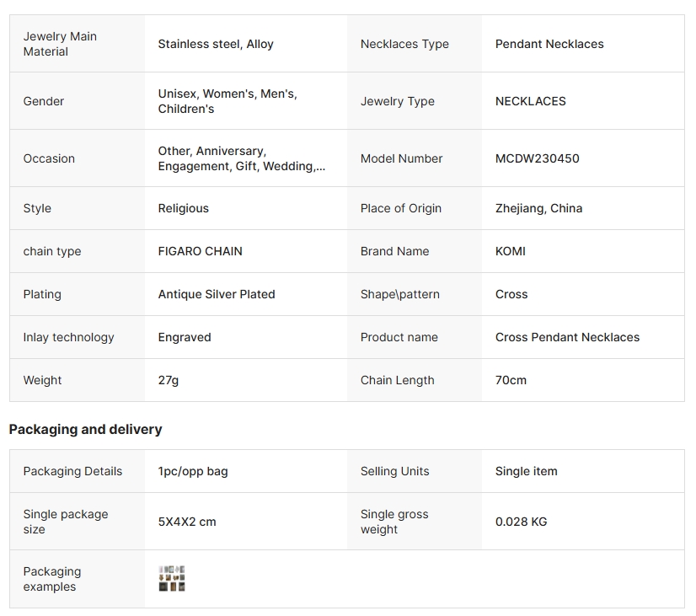Screen dimensions: 696x616
Task: Click the Gender value listing Unisex
Action: pos(228,101)
